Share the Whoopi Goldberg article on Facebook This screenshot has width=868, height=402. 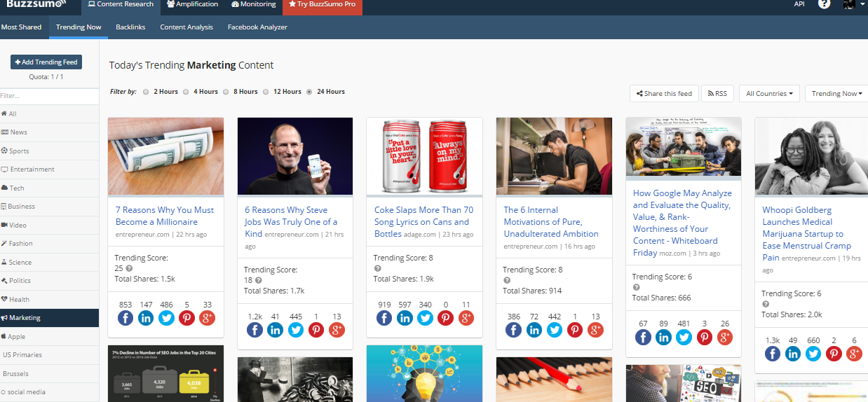(773, 354)
